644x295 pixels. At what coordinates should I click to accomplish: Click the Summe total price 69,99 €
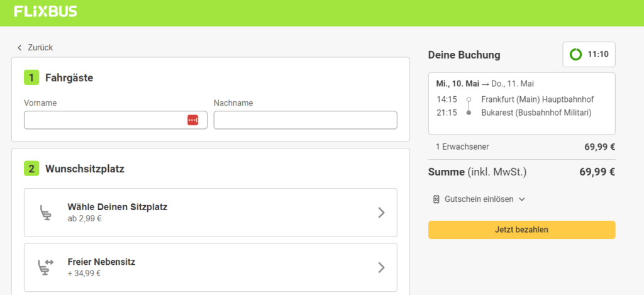[x=597, y=172]
